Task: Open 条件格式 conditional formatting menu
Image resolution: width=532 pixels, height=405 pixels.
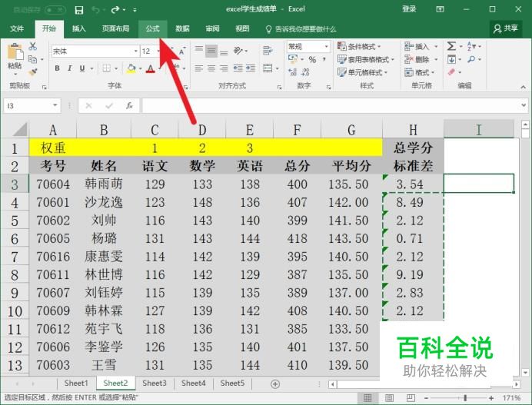Action: tap(359, 46)
